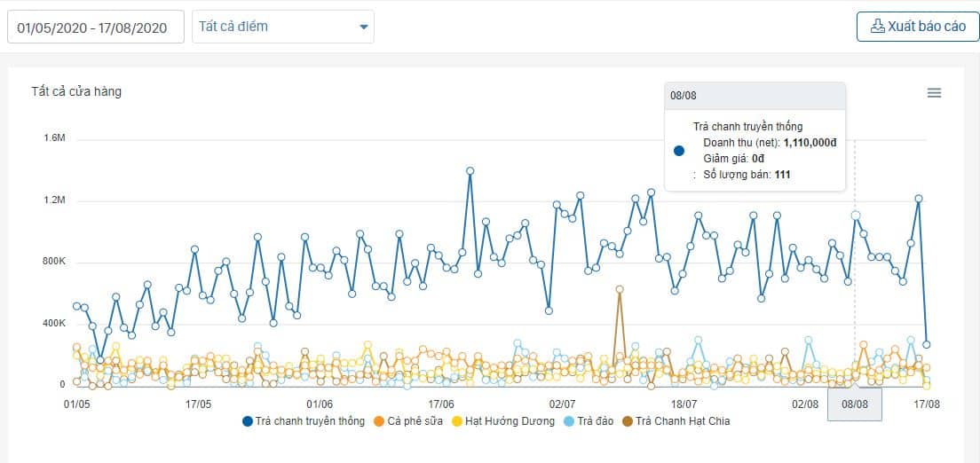Toggle Trà chanh truyền thống series visibility
Screen dimensions: 980x463
pyautogui.click(x=307, y=421)
